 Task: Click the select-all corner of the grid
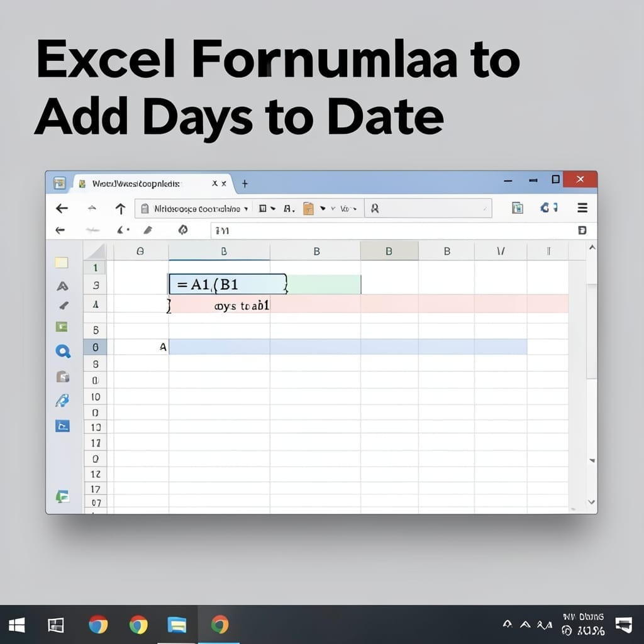coord(95,251)
